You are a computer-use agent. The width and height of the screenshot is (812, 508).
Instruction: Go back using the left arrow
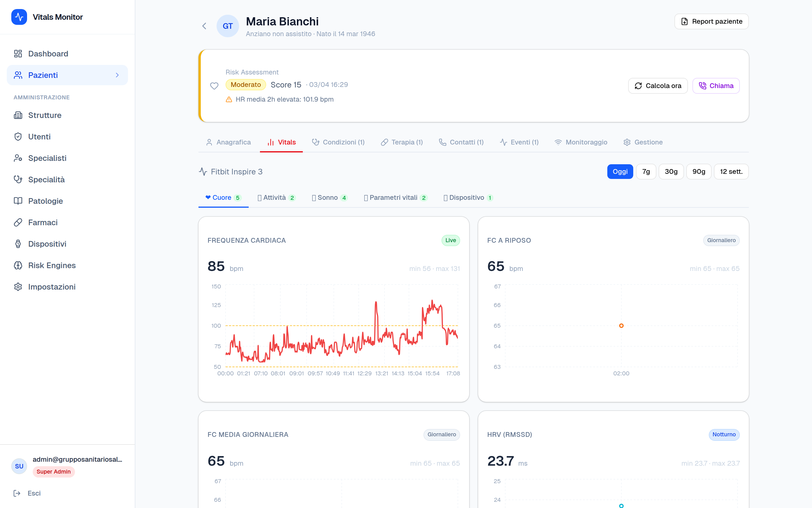click(204, 26)
